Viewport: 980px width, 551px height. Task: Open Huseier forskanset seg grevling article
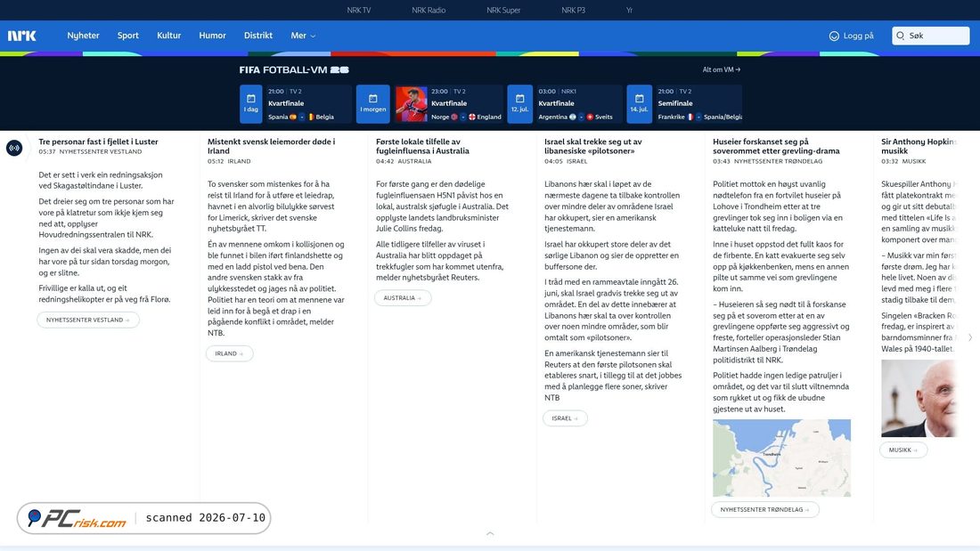[776, 146]
